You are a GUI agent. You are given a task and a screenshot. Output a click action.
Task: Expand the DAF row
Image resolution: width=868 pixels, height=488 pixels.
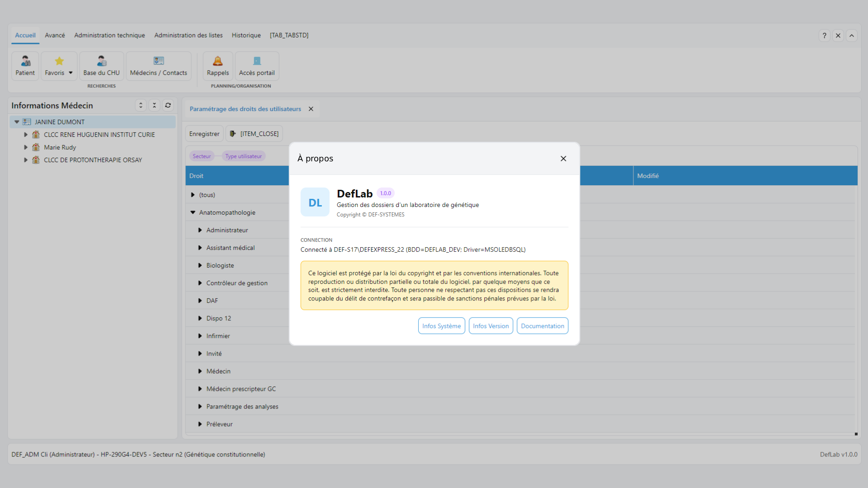200,300
